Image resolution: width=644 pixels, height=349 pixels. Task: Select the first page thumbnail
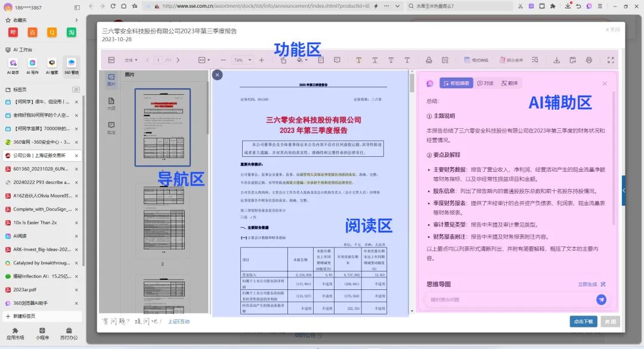pos(163,127)
